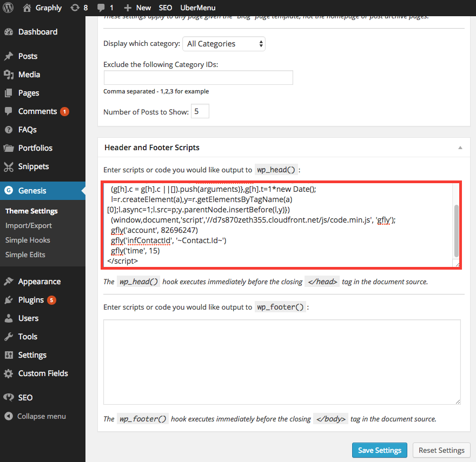Screen dimensions: 476x462
Task: Click the Plugins plug icon
Action: coord(9,300)
